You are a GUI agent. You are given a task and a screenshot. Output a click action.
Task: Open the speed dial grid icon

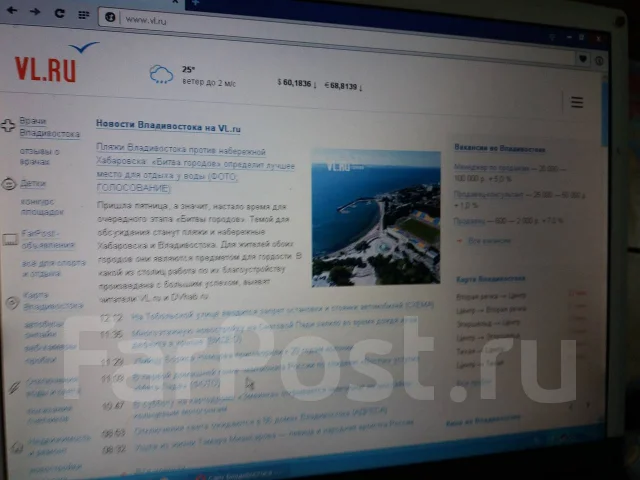point(83,15)
